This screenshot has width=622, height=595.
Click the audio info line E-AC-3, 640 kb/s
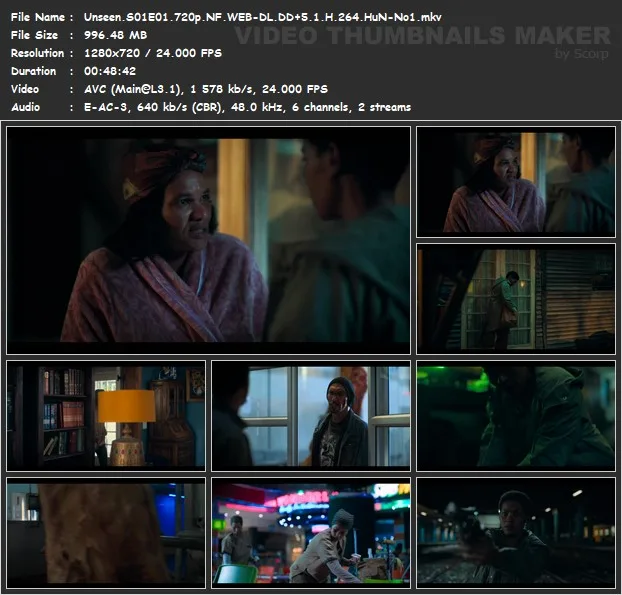247,107
